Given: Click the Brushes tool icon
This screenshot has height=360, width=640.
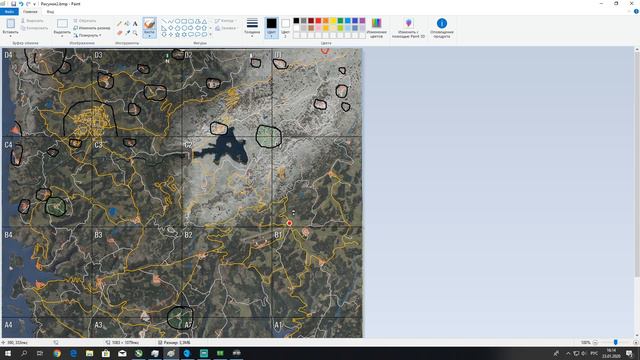Looking at the screenshot, I should pyautogui.click(x=149, y=24).
